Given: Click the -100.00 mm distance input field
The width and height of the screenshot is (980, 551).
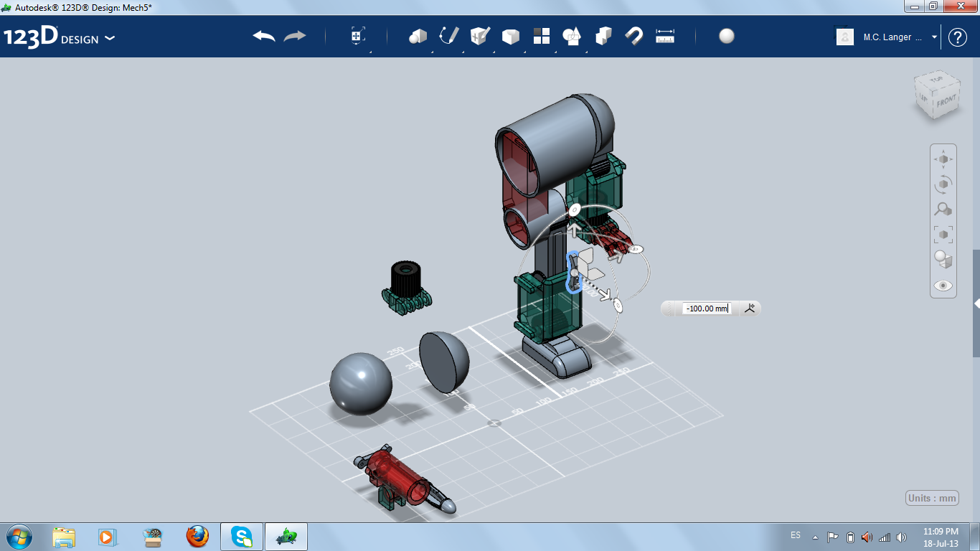Looking at the screenshot, I should [707, 309].
